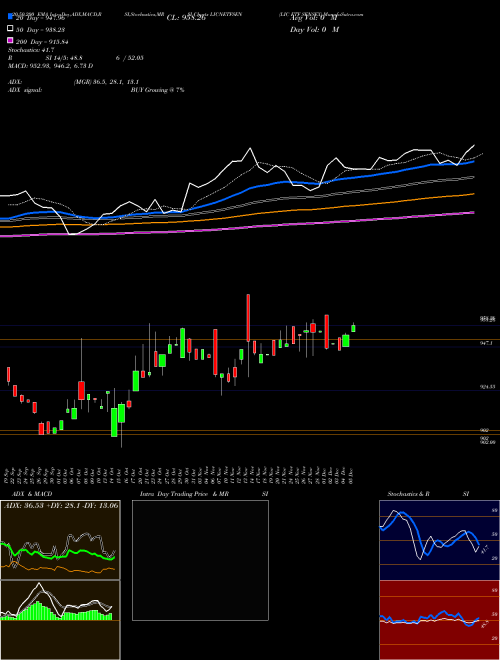The width and height of the screenshot is (500, 660).
Task: Click the tallest red candlestick with long upper wick
Action: [x=248, y=318]
